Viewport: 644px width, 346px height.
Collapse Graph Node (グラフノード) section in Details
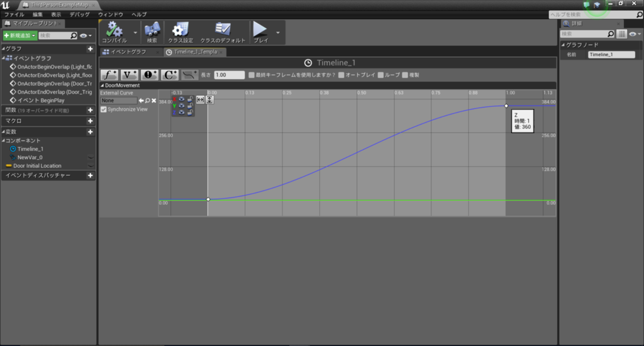click(x=563, y=45)
